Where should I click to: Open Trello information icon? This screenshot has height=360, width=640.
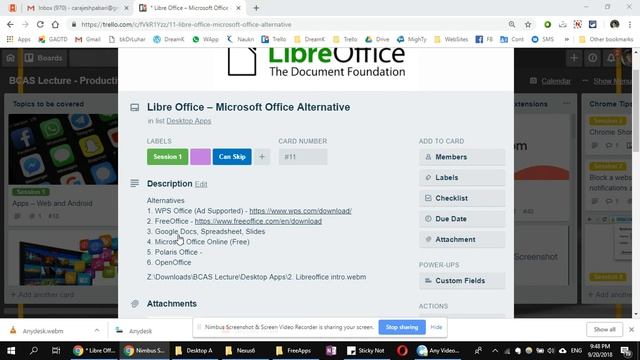click(593, 58)
